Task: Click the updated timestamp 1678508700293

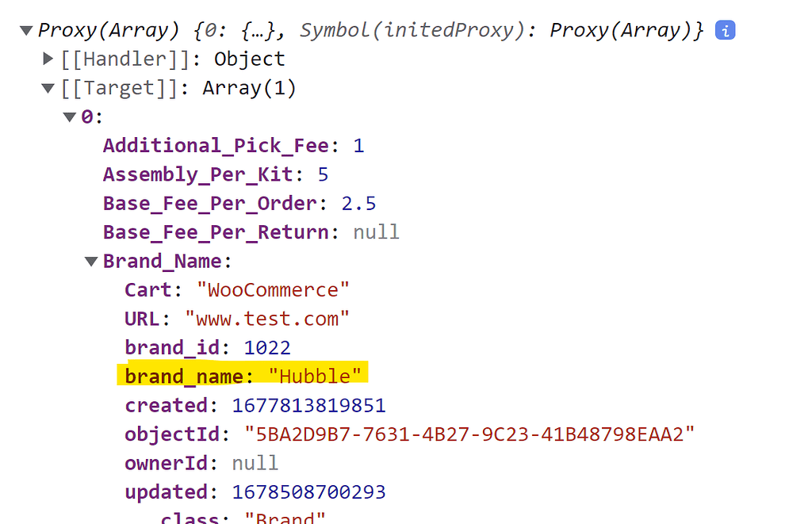Action: pos(308,492)
